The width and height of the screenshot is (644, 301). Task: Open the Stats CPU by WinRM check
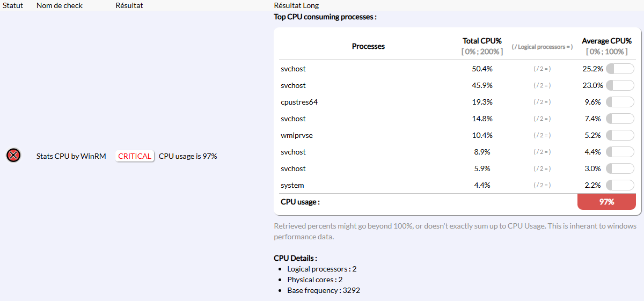point(71,156)
